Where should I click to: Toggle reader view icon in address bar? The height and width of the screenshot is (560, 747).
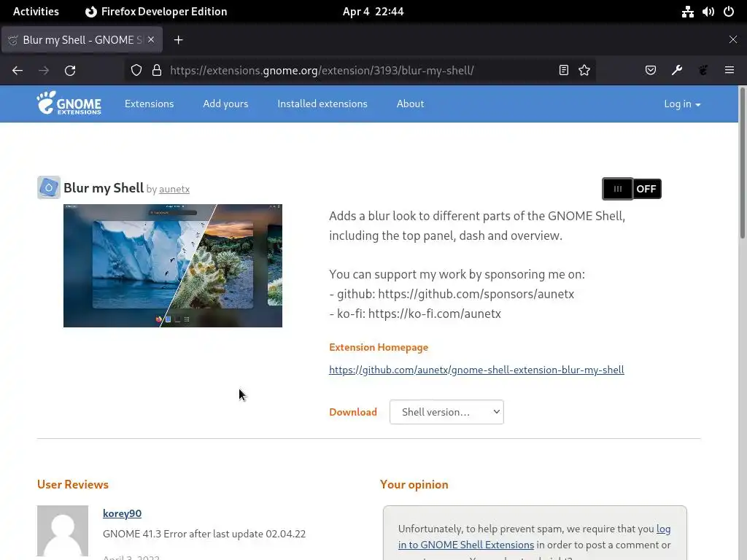click(x=564, y=71)
